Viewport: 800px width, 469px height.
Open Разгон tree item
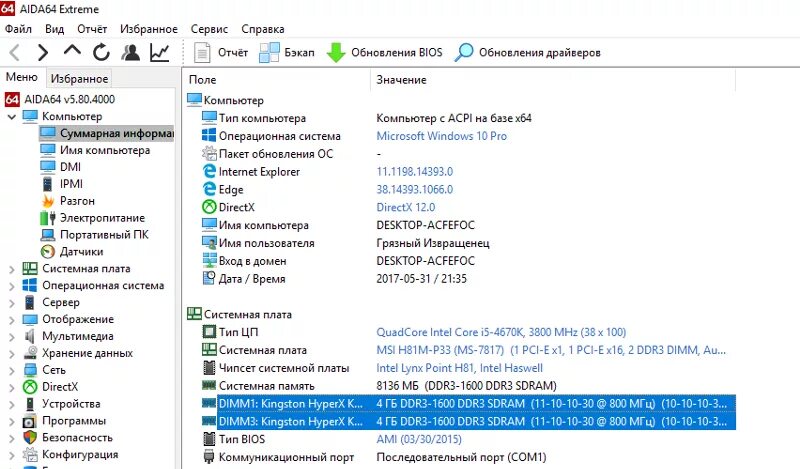pyautogui.click(x=68, y=201)
